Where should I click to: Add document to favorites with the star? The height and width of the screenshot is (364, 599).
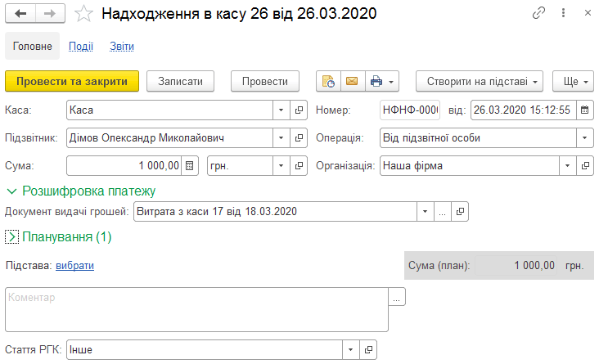pos(83,14)
